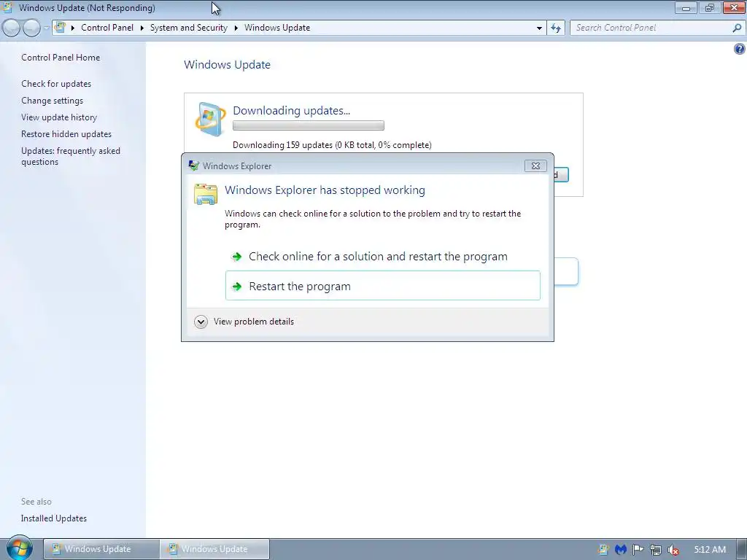The height and width of the screenshot is (560, 747).
Task: Open the Windows Start orb
Action: pyautogui.click(x=19, y=548)
